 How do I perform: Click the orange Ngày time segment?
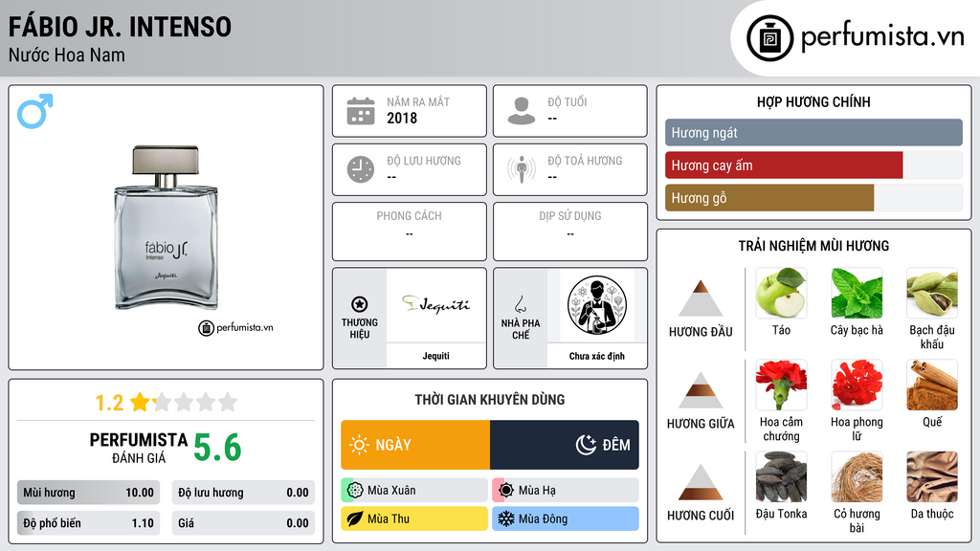click(415, 445)
